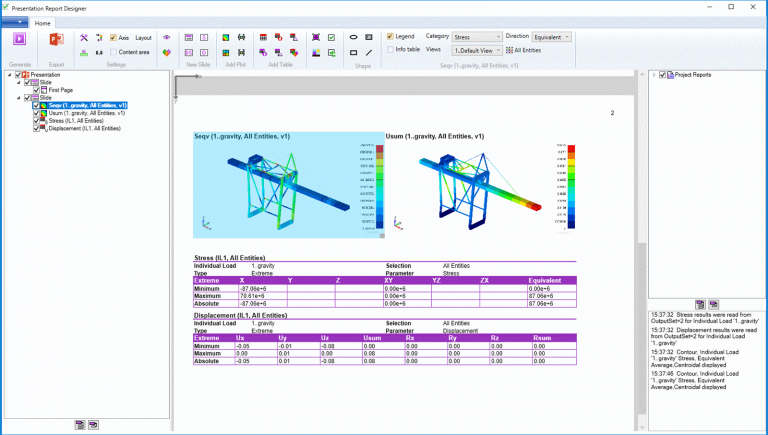Select the ellipse shape tool
This screenshot has height=435, width=768.
point(354,37)
